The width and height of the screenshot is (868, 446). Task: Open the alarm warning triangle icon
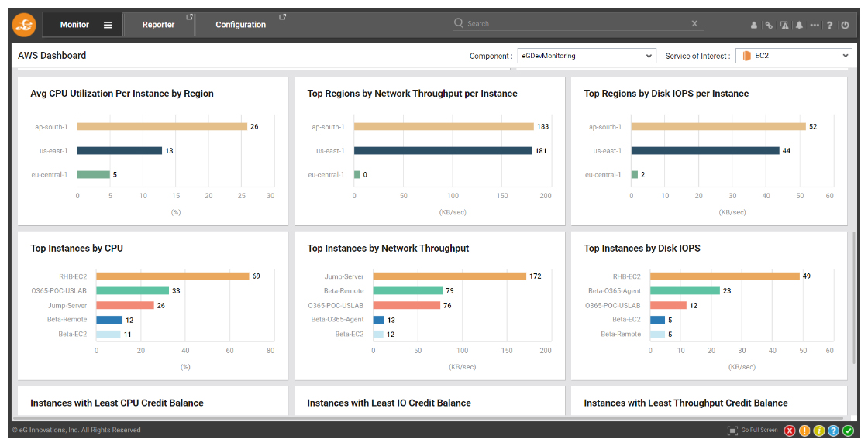(784, 25)
